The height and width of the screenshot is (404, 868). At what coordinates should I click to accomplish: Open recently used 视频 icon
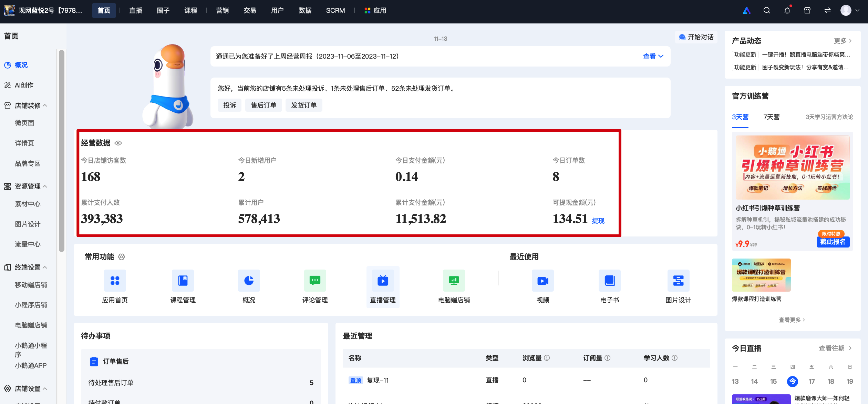pyautogui.click(x=542, y=281)
